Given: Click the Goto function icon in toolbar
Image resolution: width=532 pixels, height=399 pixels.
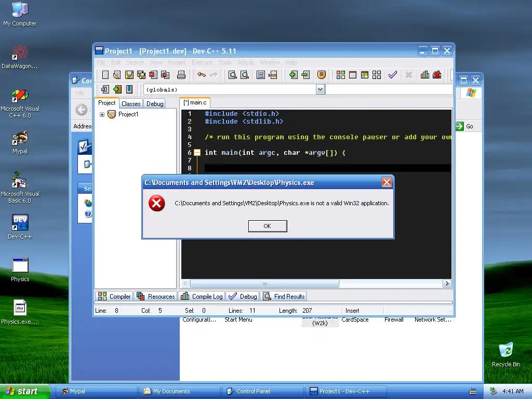Looking at the screenshot, I should click(x=261, y=75).
